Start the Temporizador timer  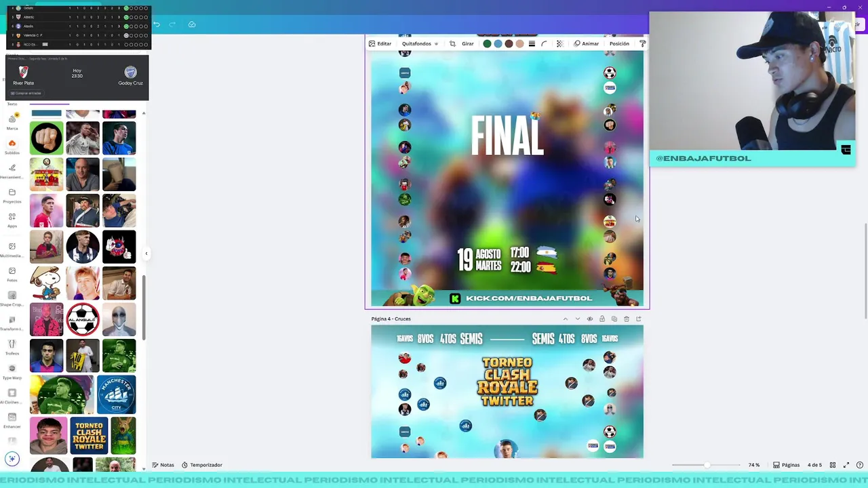point(201,465)
